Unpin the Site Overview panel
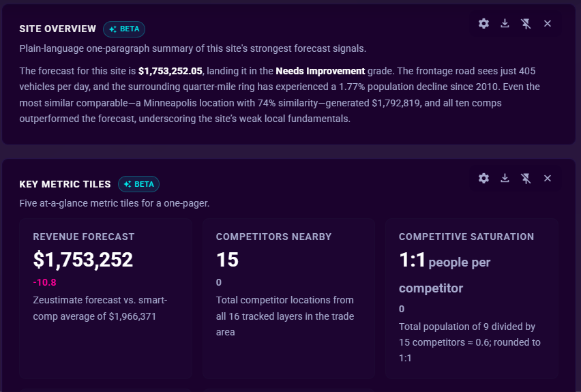 coord(526,24)
